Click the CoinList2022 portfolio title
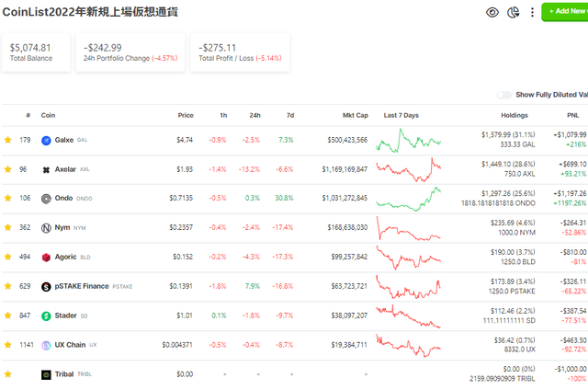 coord(90,12)
